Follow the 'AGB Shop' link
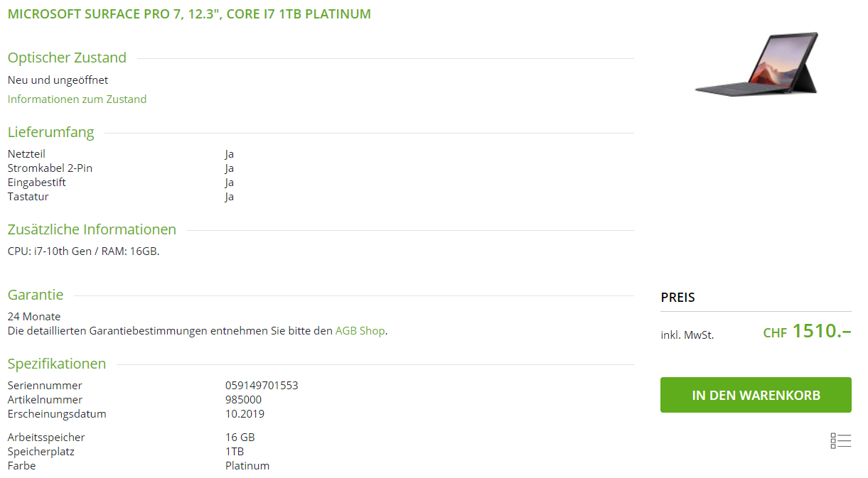This screenshot has height=478, width=868. tap(360, 331)
